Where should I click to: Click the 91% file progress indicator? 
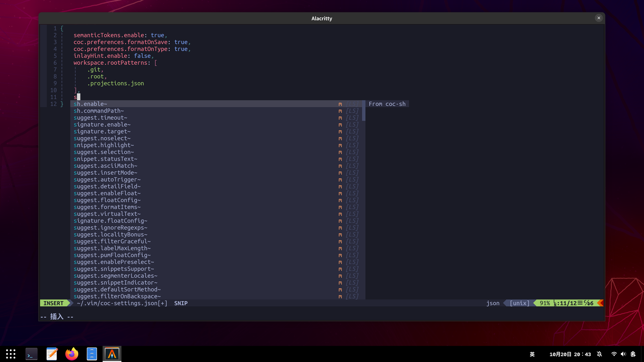[x=545, y=303]
